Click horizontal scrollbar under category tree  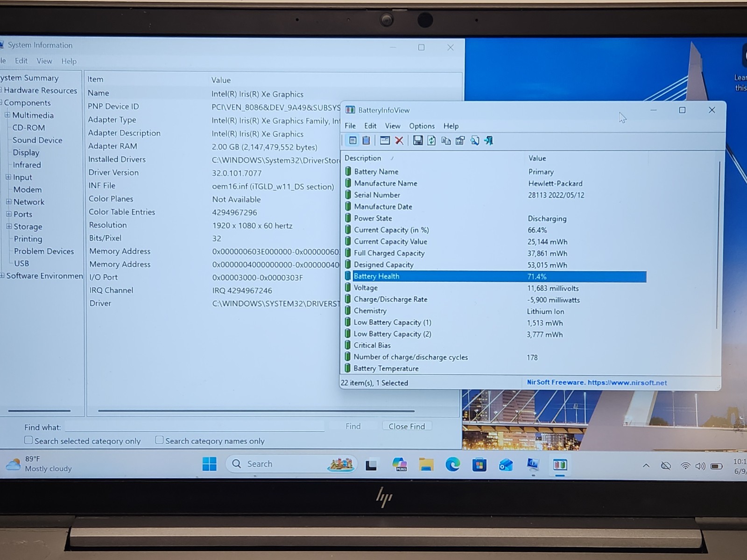[x=39, y=411]
